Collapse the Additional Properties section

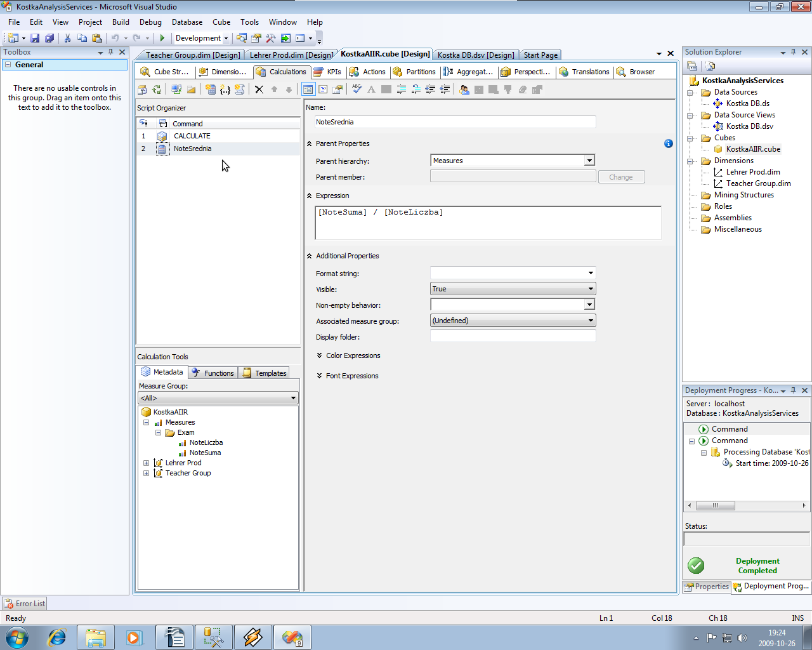click(310, 256)
